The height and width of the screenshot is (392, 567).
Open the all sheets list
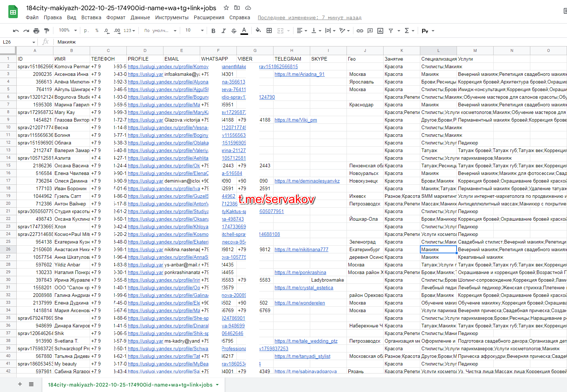coord(31,384)
